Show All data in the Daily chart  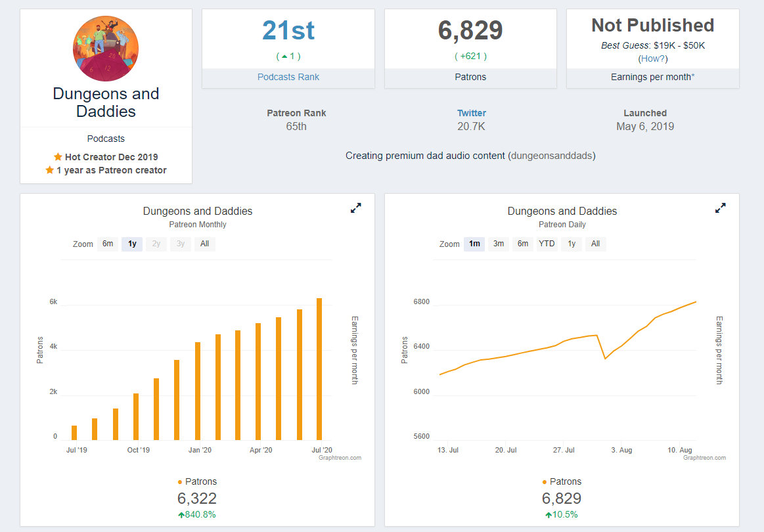(x=595, y=244)
